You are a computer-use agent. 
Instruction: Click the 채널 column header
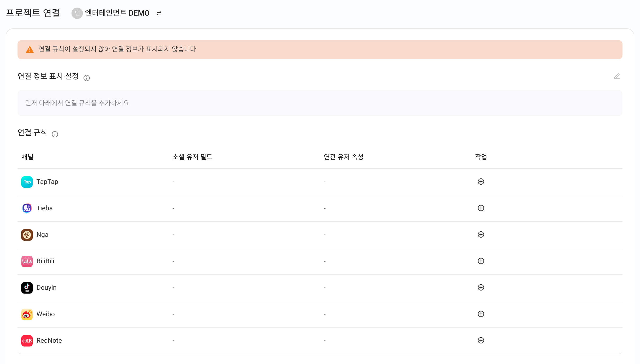[x=27, y=157]
